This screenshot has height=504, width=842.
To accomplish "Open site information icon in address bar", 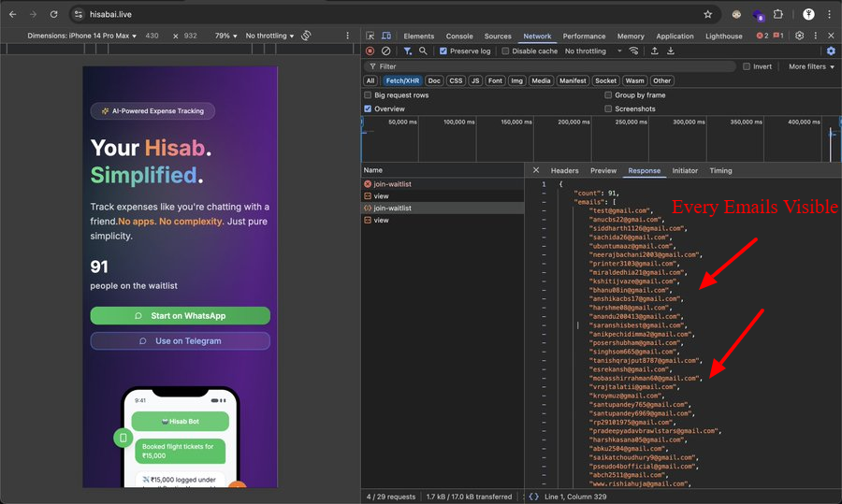I will pos(79,14).
